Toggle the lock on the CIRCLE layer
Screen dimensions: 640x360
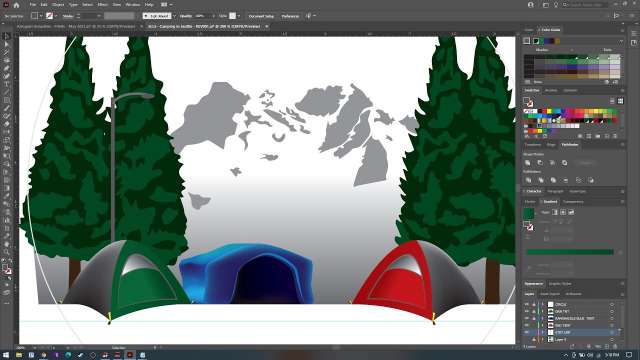pos(533,304)
